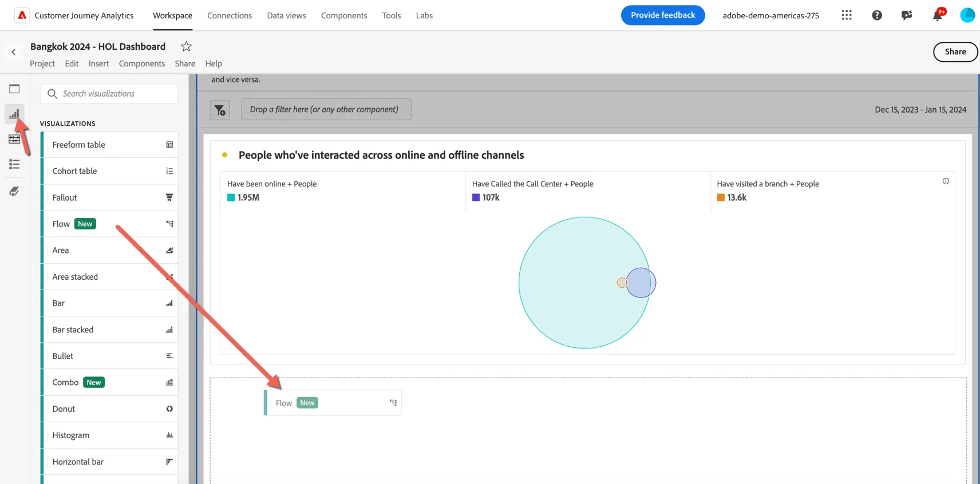Click the Provide feedback button
This screenshot has height=484, width=980.
663,15
